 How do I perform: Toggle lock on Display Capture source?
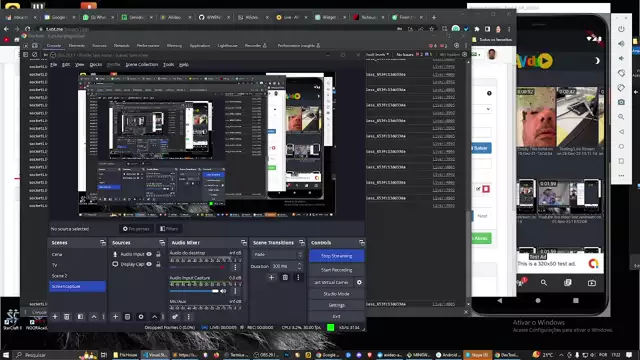(x=158, y=264)
